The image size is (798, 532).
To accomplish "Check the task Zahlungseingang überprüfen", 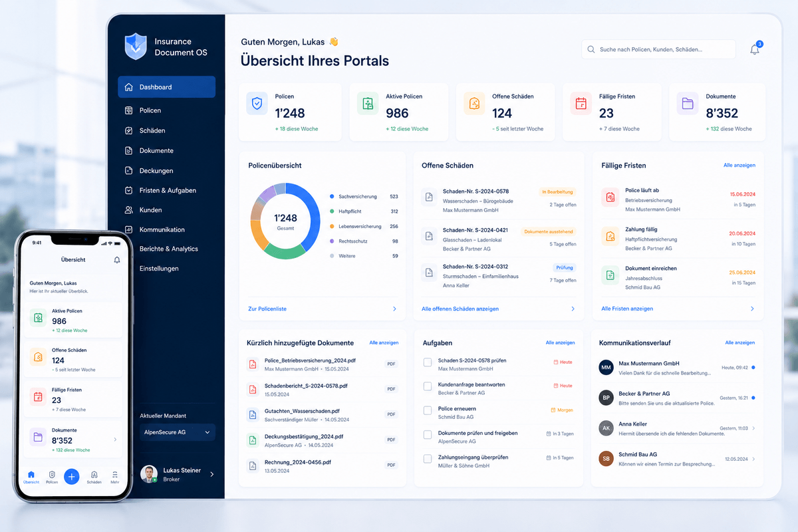I will 428,458.
